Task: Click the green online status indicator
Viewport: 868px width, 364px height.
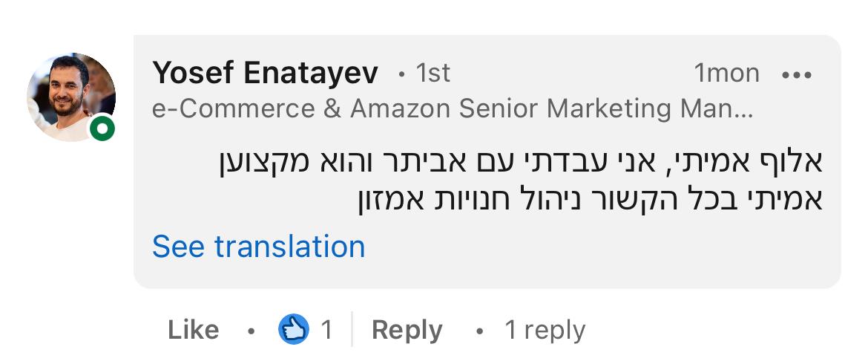Action: 102,129
